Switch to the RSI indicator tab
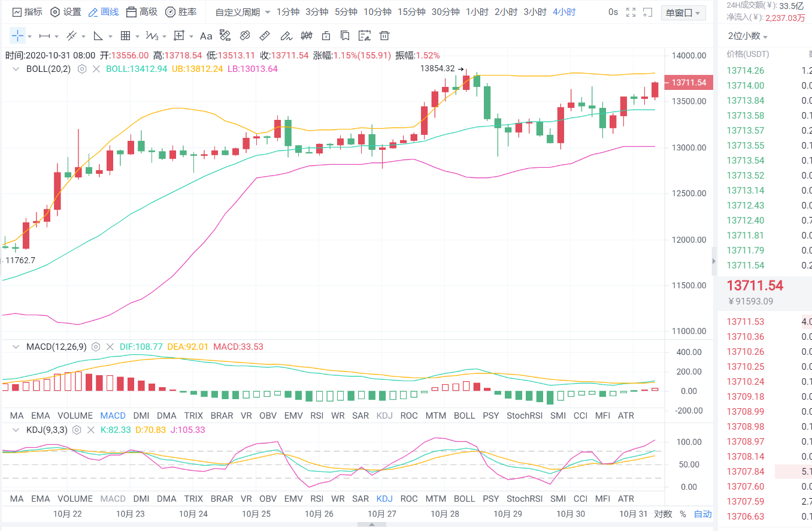The width and height of the screenshot is (812, 531). 317,415
